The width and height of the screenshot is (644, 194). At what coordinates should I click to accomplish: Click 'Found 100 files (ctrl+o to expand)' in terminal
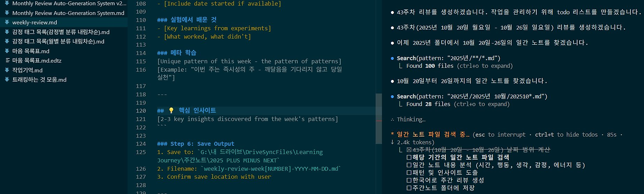[x=459, y=66]
